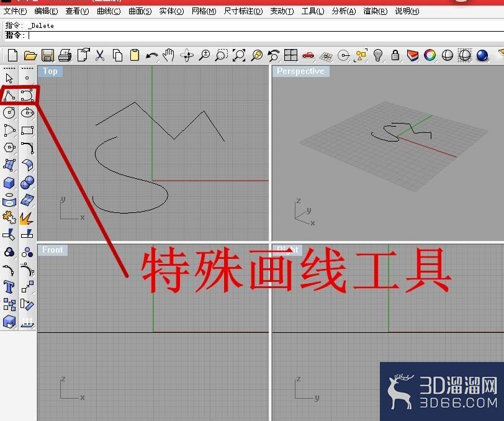The image size is (504, 421).
Task: Select the Rotate view tool
Action: [187, 55]
